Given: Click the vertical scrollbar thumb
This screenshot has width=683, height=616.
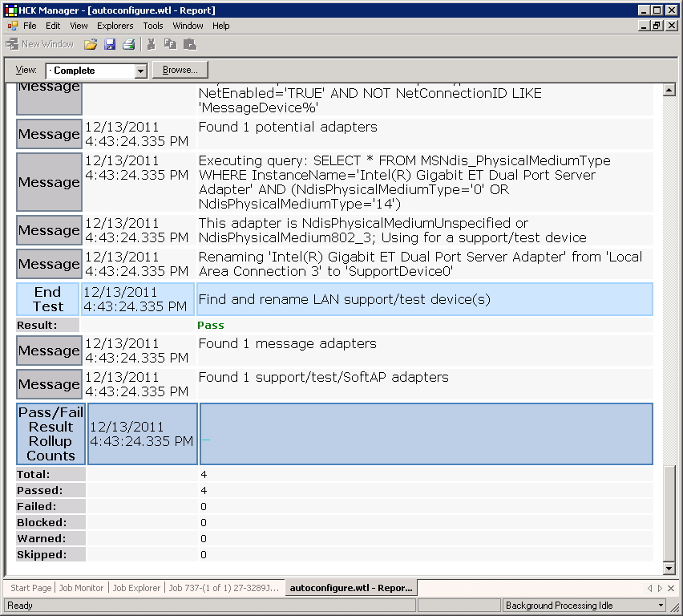Looking at the screenshot, I should (x=669, y=514).
